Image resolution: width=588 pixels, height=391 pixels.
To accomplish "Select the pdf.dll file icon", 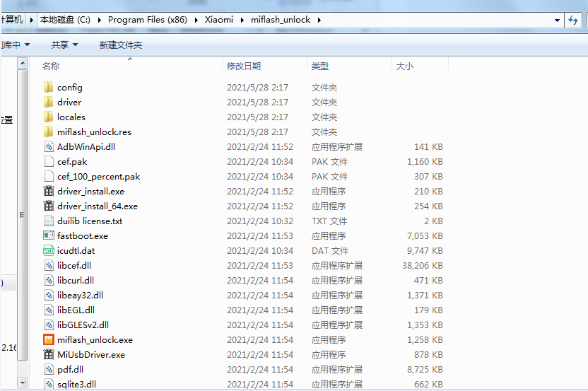I will click(x=49, y=369).
